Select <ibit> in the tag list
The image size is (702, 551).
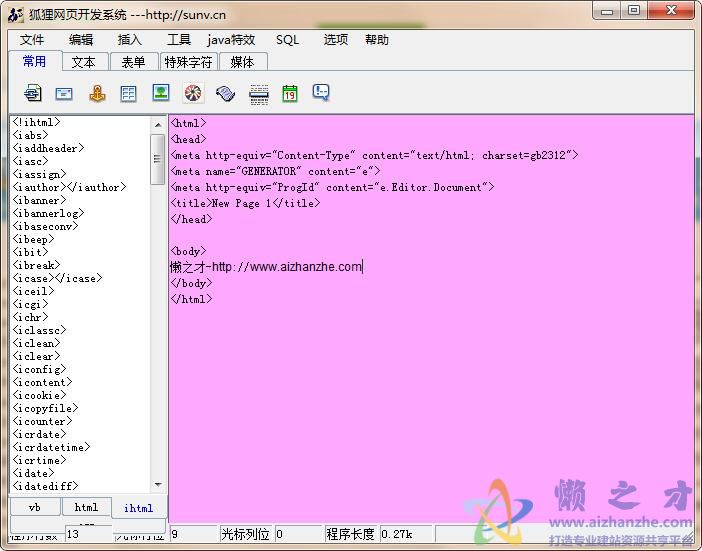[30, 252]
